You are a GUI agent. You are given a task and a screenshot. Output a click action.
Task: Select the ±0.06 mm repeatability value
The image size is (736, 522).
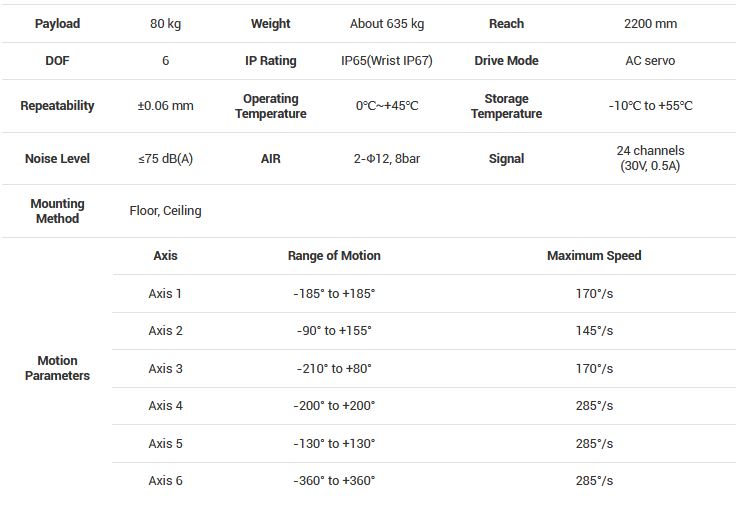point(165,106)
